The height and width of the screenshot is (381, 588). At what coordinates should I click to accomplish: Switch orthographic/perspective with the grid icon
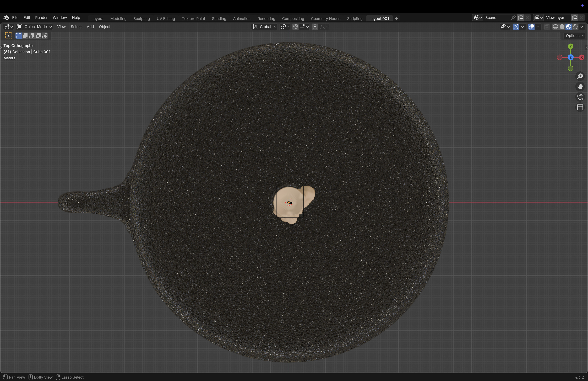[x=580, y=107]
